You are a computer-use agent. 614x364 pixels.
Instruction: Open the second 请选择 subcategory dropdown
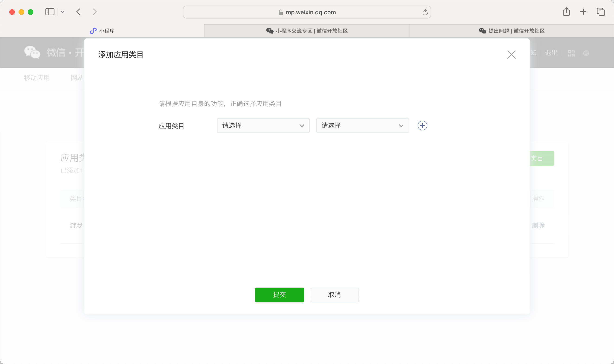tap(362, 126)
